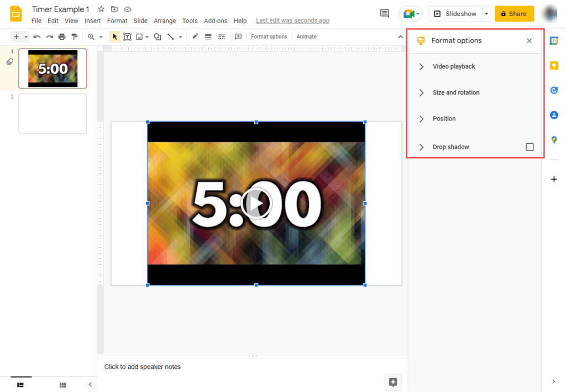566x392 pixels.
Task: Open Google Calendar side panel
Action: click(x=554, y=40)
